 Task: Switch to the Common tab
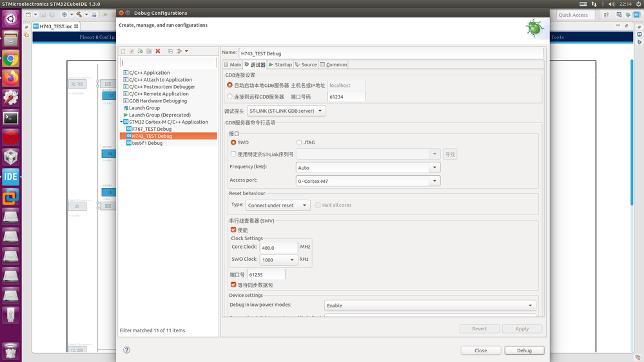tap(333, 64)
